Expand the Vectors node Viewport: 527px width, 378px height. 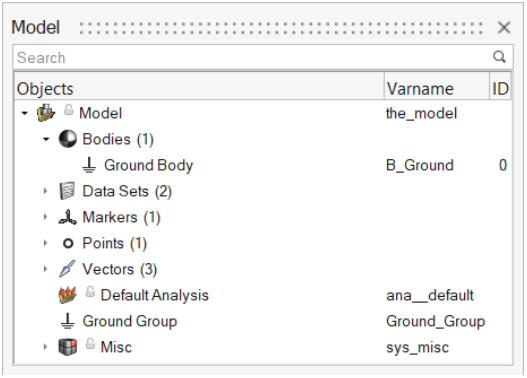pyautogui.click(x=45, y=269)
